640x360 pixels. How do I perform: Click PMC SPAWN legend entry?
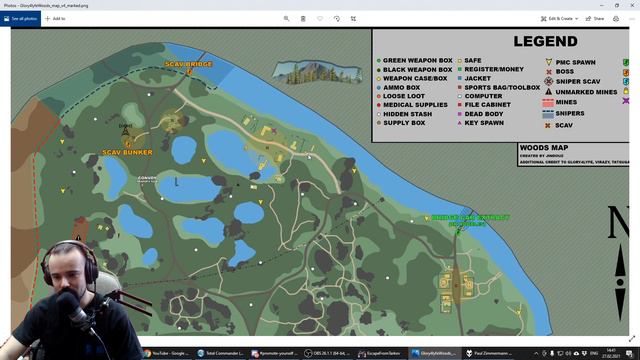[571, 62]
